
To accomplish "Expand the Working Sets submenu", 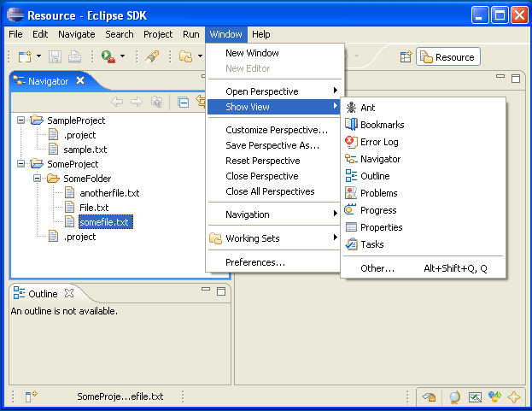I will [275, 238].
